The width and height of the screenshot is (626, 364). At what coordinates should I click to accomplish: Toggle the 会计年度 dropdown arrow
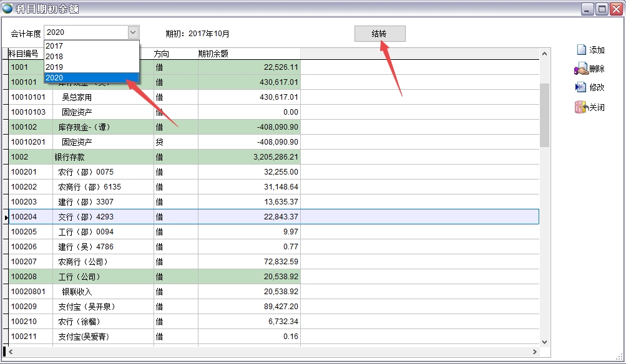click(x=132, y=32)
